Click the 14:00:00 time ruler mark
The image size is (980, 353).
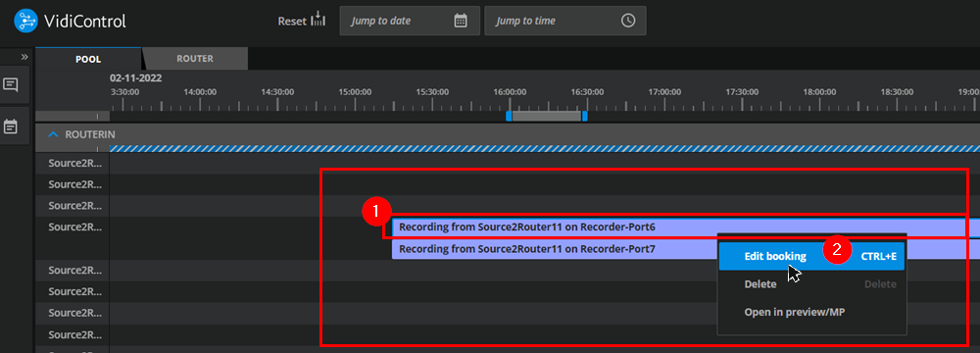click(x=200, y=91)
